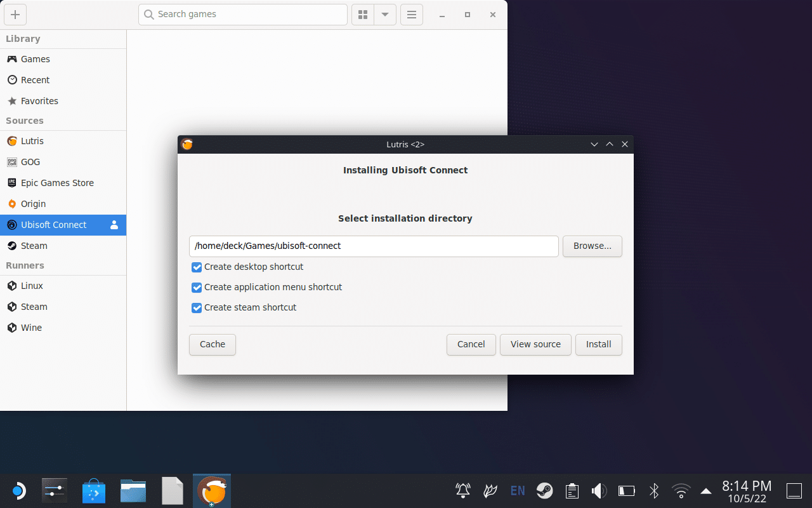The image size is (812, 508).
Task: Click the Cache button
Action: coord(213,345)
